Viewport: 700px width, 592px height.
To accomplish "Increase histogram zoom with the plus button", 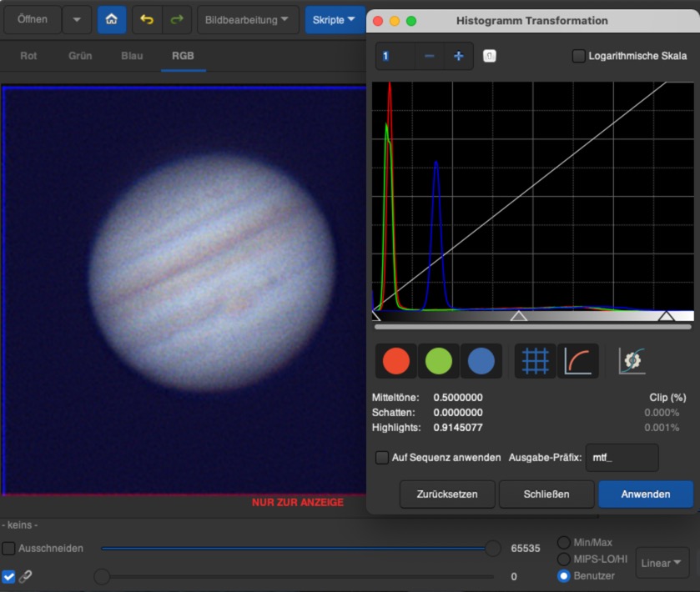I will tap(458, 56).
